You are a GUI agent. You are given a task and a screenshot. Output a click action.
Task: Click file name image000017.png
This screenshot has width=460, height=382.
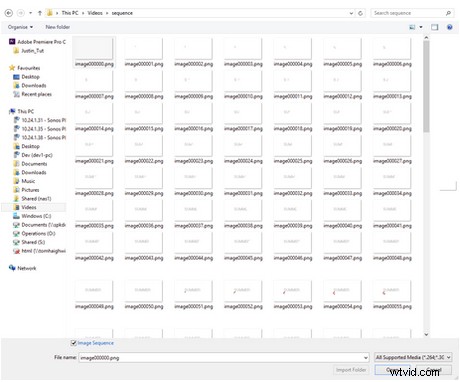(243, 129)
